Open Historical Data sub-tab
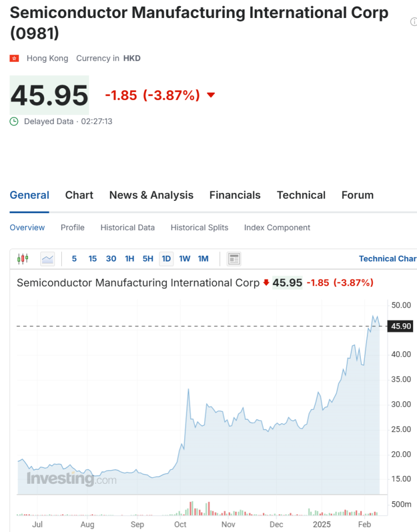This screenshot has width=417, height=532. coord(127,228)
